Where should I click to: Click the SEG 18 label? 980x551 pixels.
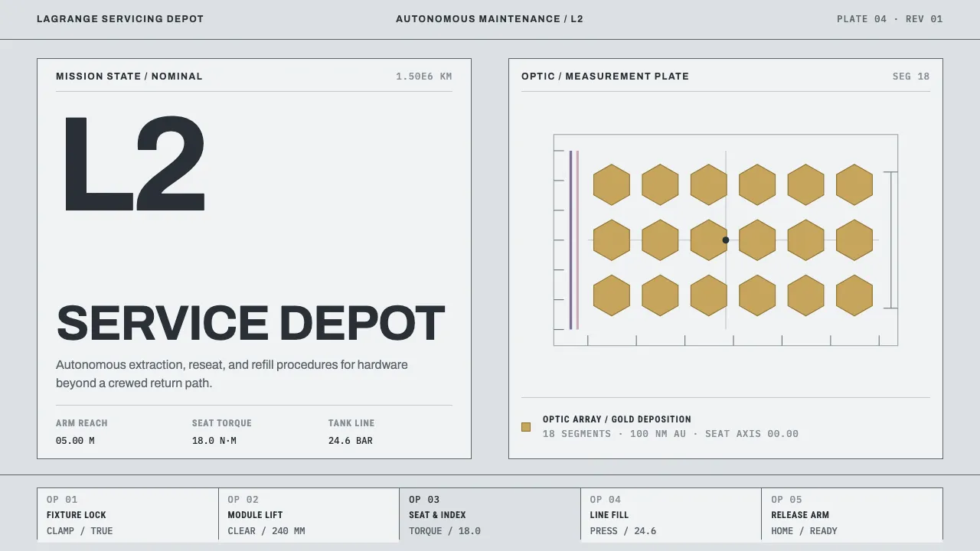(x=911, y=77)
